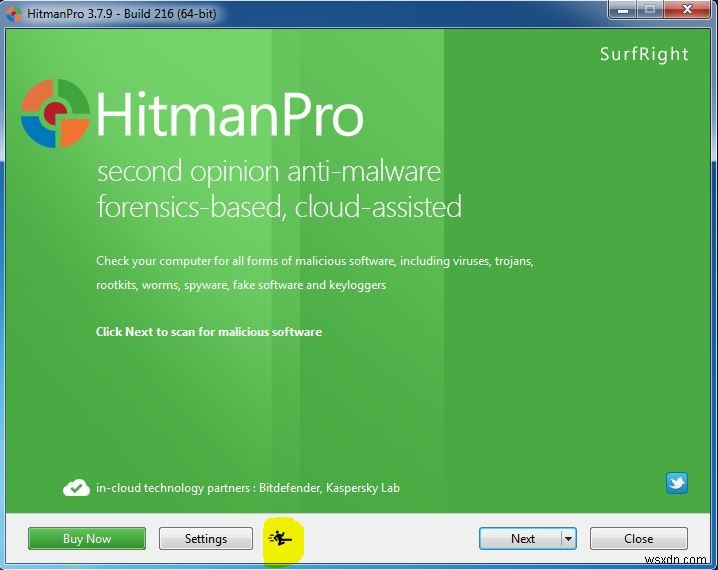718x570 pixels.
Task: Click the Close button at bottom
Action: [x=638, y=538]
